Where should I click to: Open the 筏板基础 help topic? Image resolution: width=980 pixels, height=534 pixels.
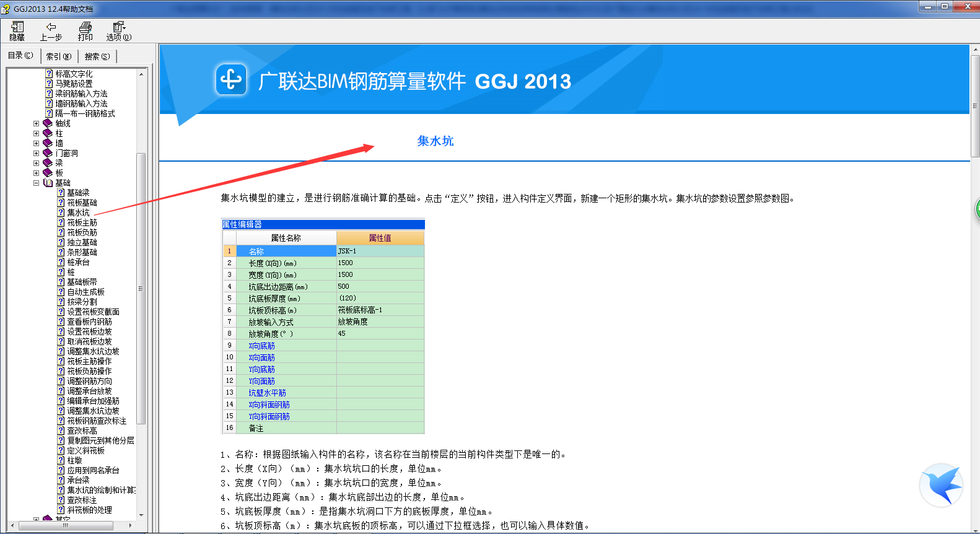click(82, 203)
